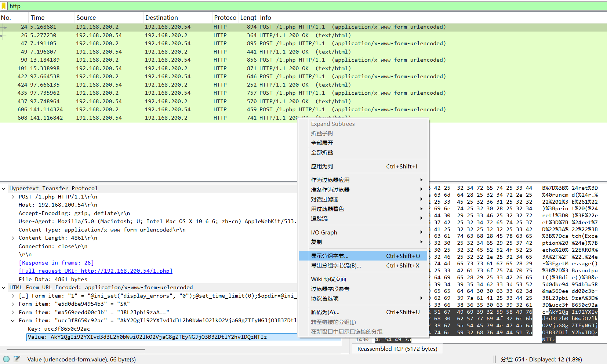This screenshot has width=607, height=364.
Task: Click the packet details horizontal scrollbar
Action: click(76, 349)
